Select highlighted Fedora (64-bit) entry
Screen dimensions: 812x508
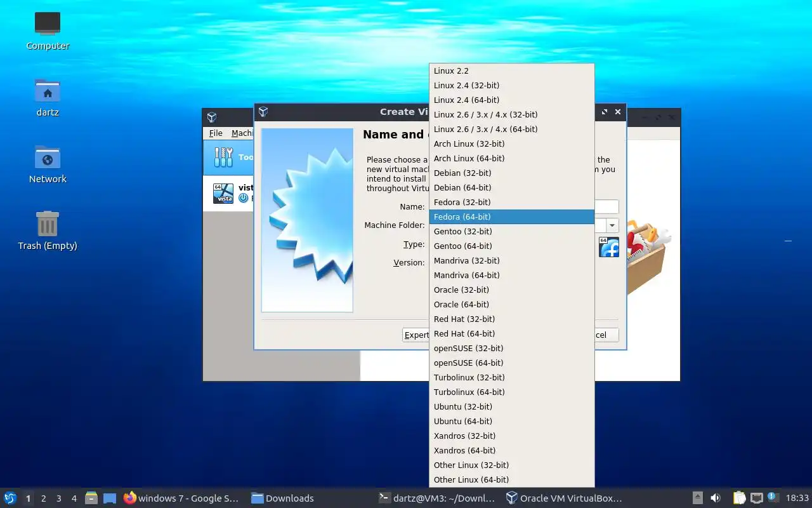click(x=512, y=217)
